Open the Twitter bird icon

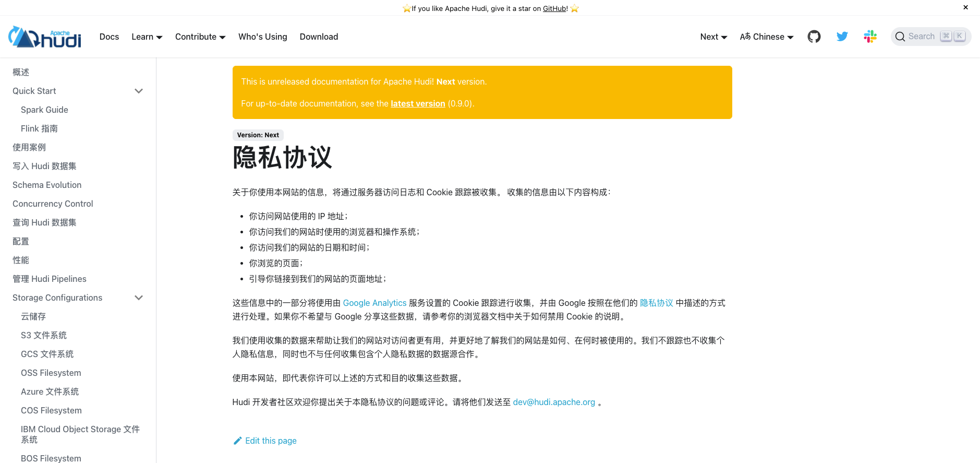(x=842, y=37)
